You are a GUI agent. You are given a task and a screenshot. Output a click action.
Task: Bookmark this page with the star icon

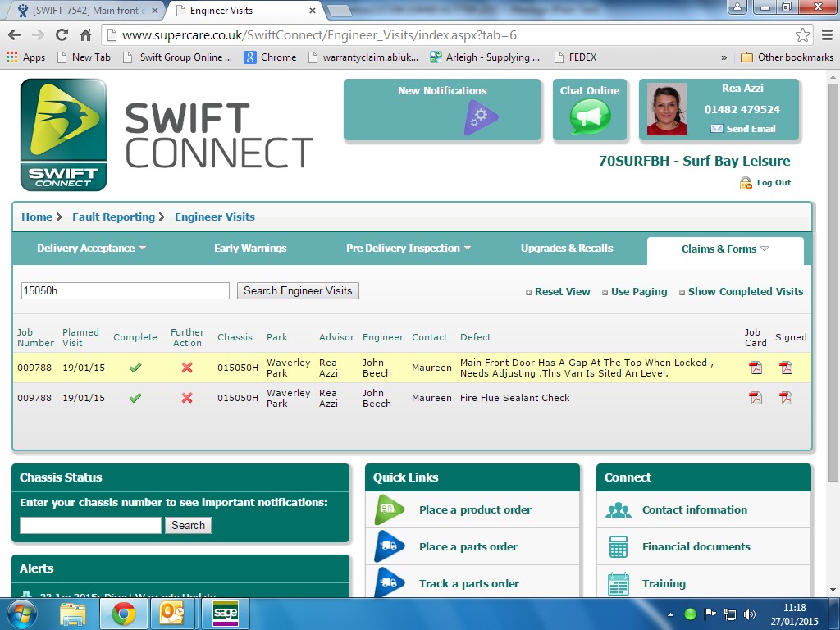[802, 34]
